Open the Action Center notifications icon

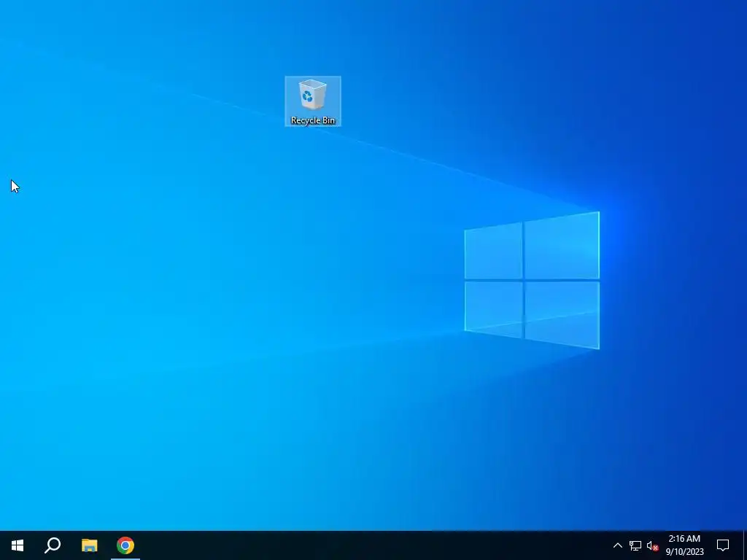point(723,545)
